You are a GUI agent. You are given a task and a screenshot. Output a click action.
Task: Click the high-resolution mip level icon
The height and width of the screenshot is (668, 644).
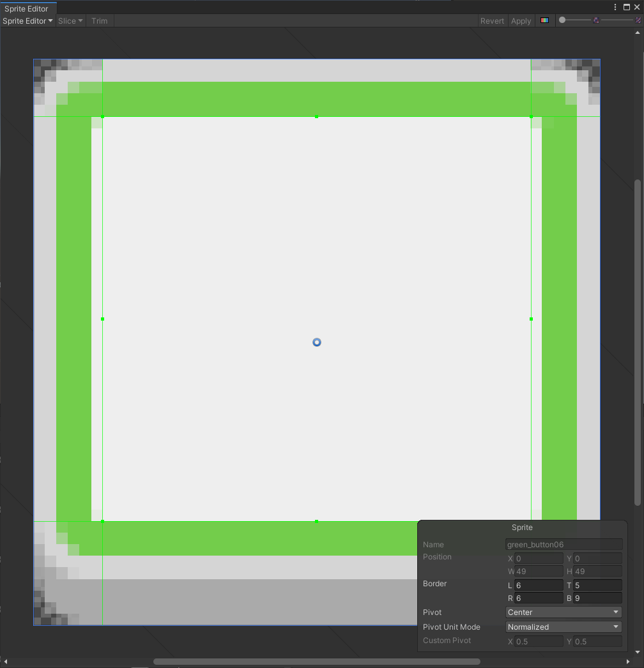click(x=638, y=20)
